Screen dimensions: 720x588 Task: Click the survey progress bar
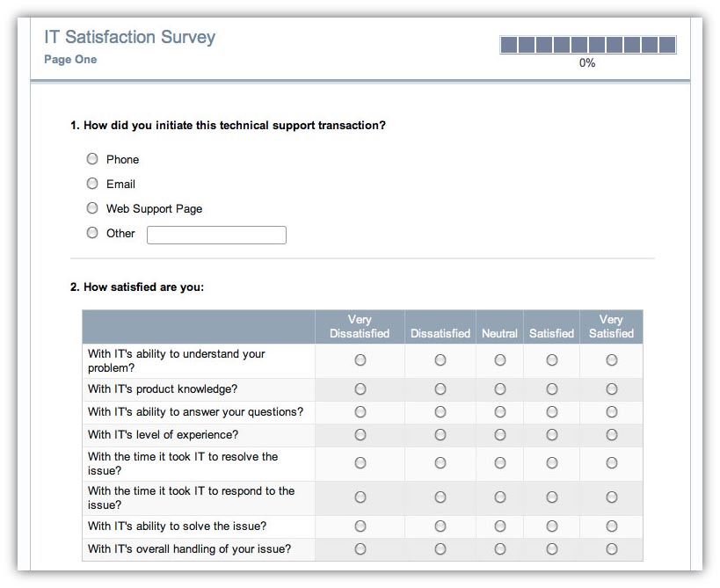[x=587, y=45]
